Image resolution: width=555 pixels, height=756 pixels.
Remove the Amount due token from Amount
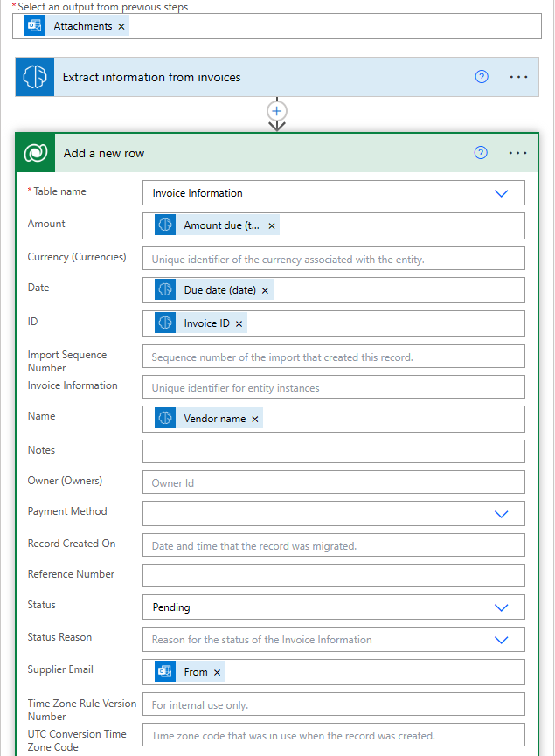click(x=272, y=225)
